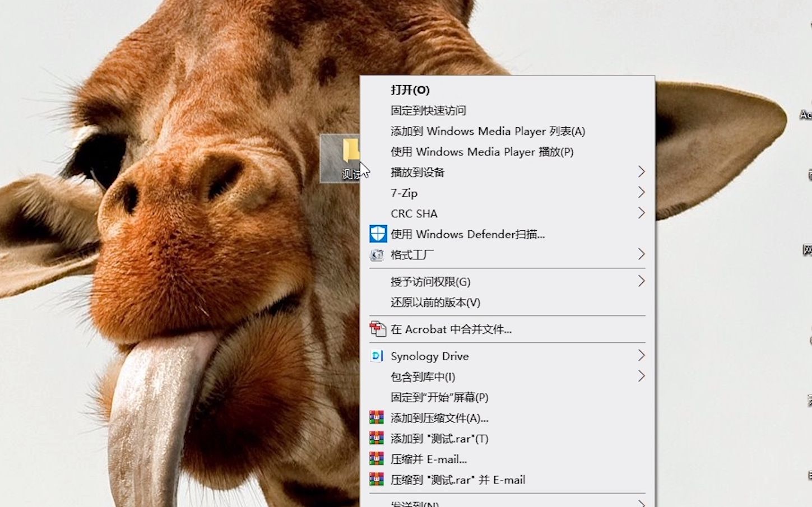
Task: Choose 压缩并 E-mail... entry
Action: coord(507,459)
